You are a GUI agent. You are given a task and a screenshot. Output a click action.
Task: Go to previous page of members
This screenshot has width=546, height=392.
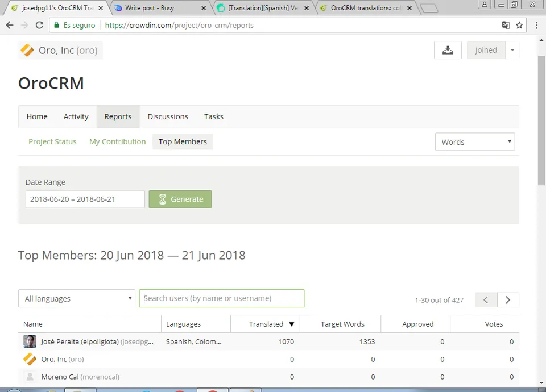click(x=486, y=300)
